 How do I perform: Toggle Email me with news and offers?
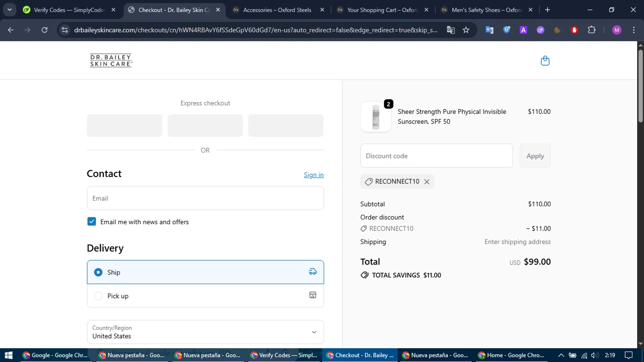pos(91,222)
